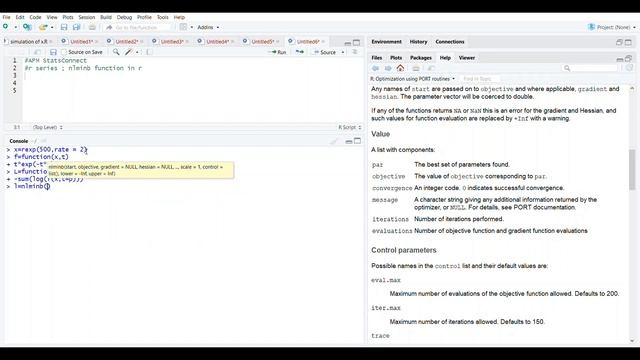
Task: Save the script via editor toolbar icon
Action: click(53, 52)
